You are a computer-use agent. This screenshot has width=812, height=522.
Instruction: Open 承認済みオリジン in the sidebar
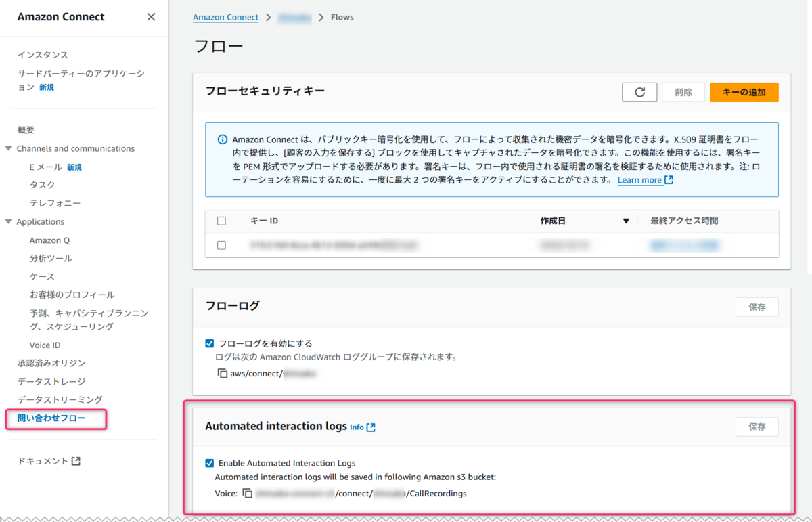coord(51,363)
